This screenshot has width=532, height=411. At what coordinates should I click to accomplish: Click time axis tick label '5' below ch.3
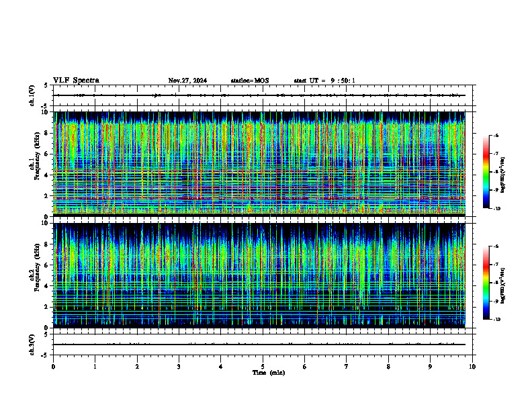tap(263, 367)
